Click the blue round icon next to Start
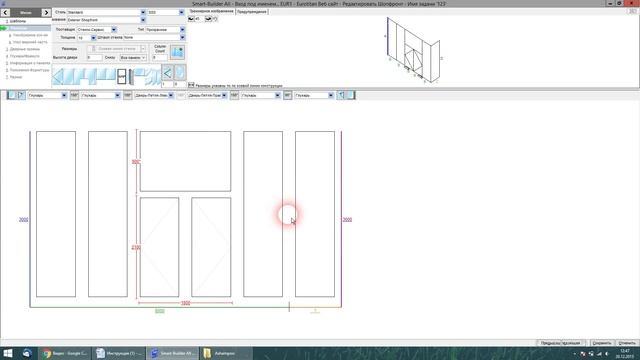Image resolution: width=640 pixels, height=360 pixels. point(27,353)
